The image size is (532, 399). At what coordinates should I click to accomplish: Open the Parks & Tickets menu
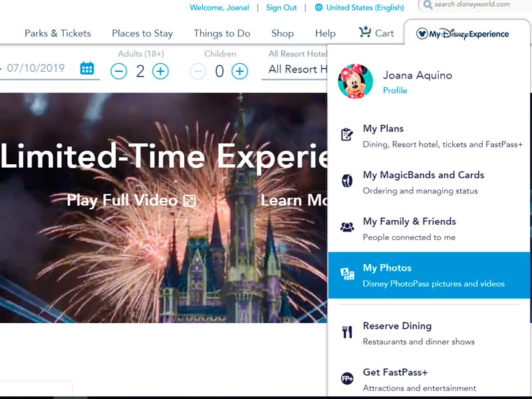tap(58, 33)
